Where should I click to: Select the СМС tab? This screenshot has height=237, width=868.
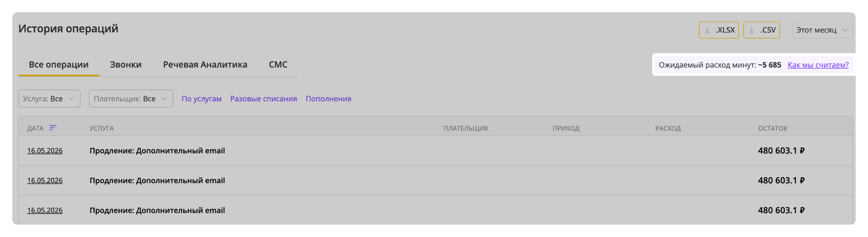click(278, 65)
